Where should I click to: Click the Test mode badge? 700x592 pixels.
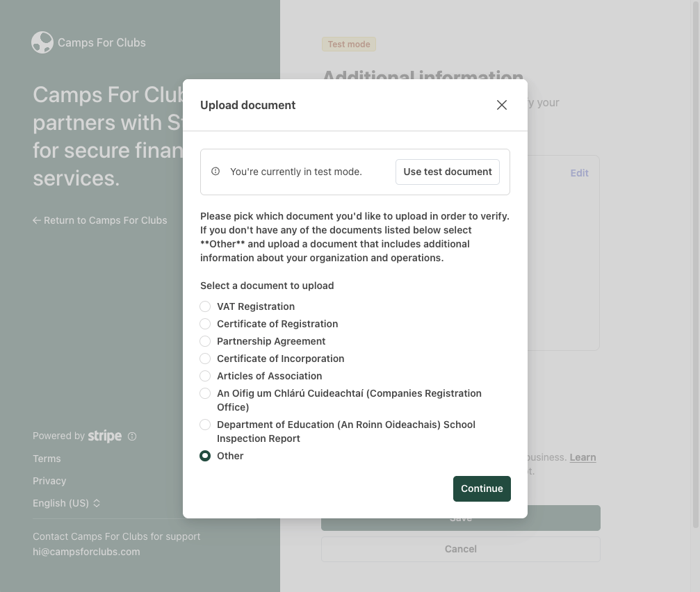[349, 44]
